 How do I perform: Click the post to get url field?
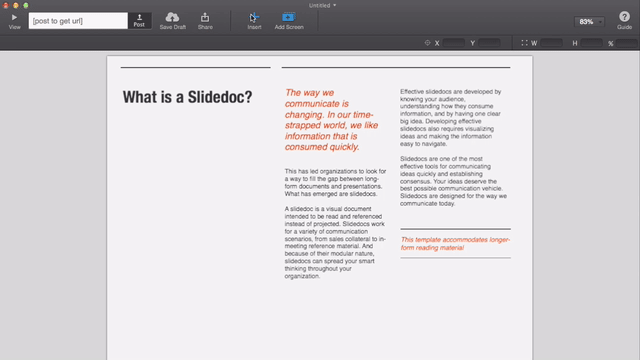pyautogui.click(x=78, y=20)
